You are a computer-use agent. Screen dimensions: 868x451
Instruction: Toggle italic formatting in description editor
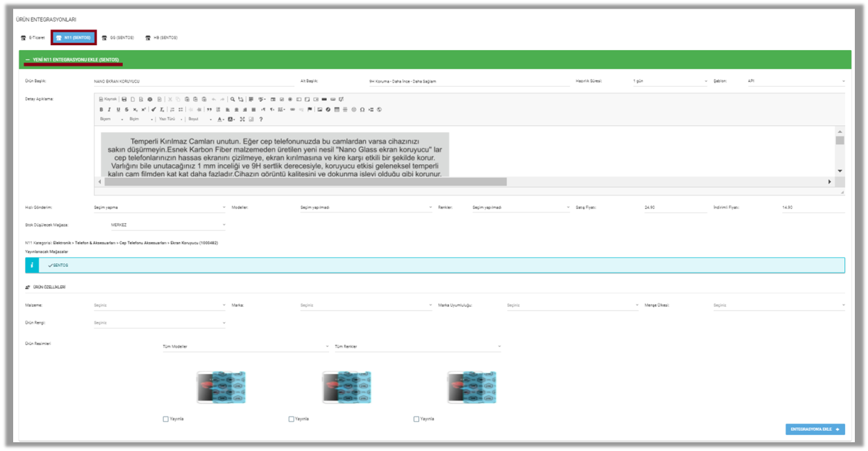110,109
